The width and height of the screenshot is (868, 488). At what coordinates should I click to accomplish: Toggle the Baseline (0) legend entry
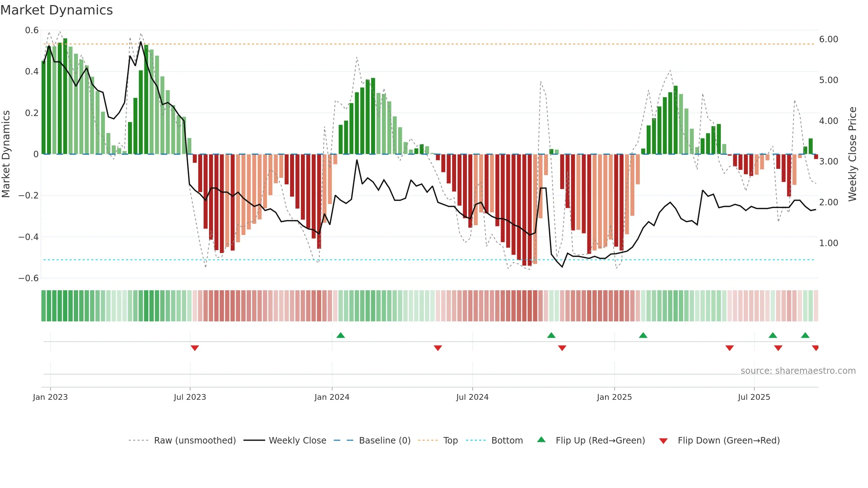click(x=372, y=440)
